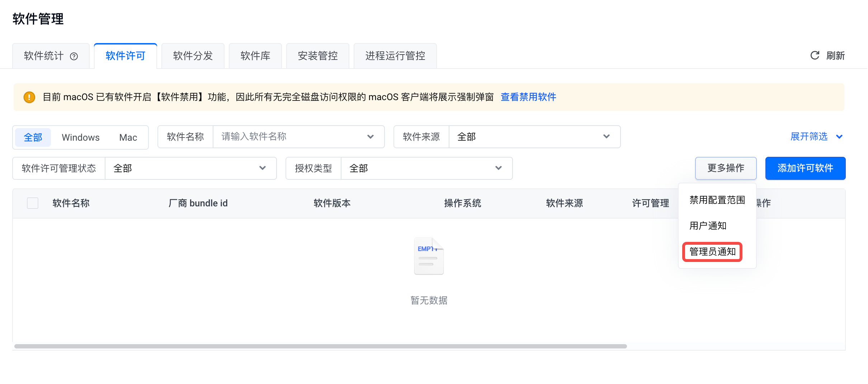Choose 用户通知 from the menu

pos(717,226)
